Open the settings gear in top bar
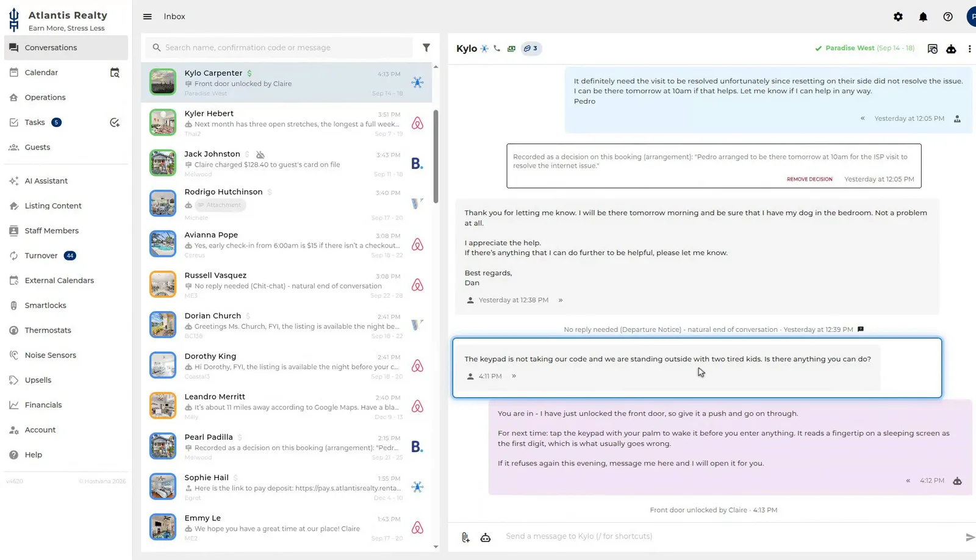This screenshot has width=976, height=560. (898, 16)
